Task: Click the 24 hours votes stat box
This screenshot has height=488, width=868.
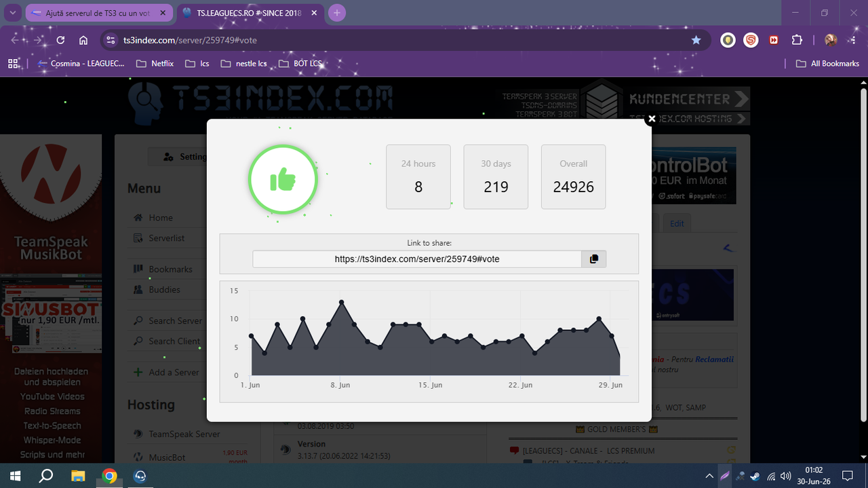Action: click(x=418, y=176)
